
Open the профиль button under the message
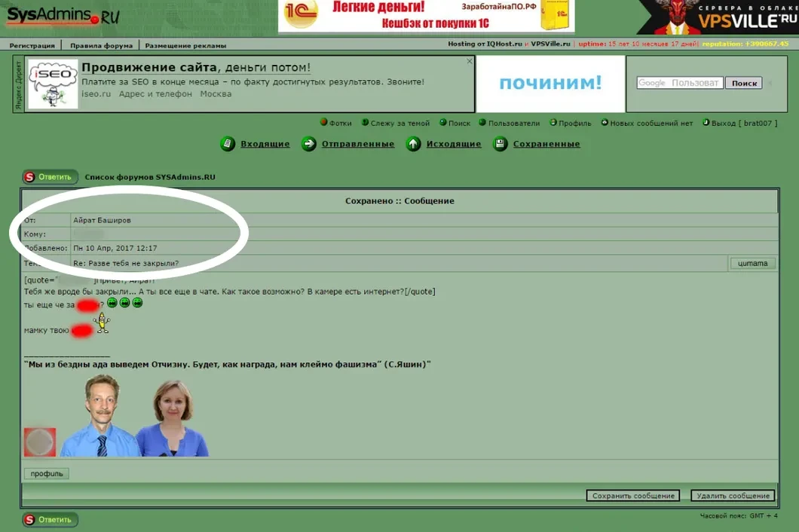[x=46, y=474]
